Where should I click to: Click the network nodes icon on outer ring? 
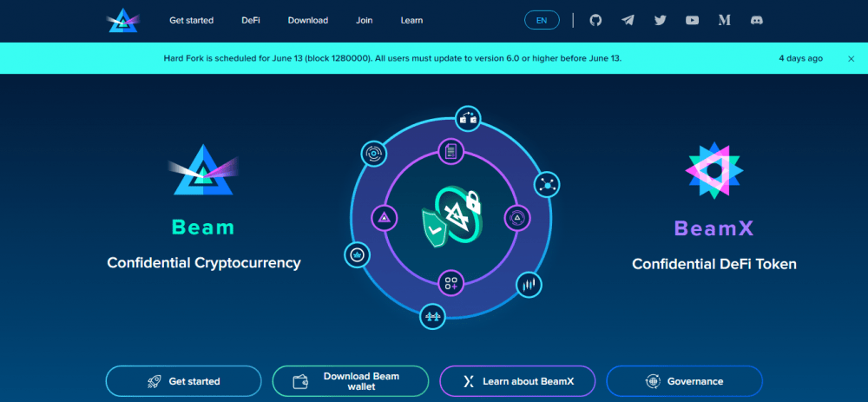pos(547,186)
